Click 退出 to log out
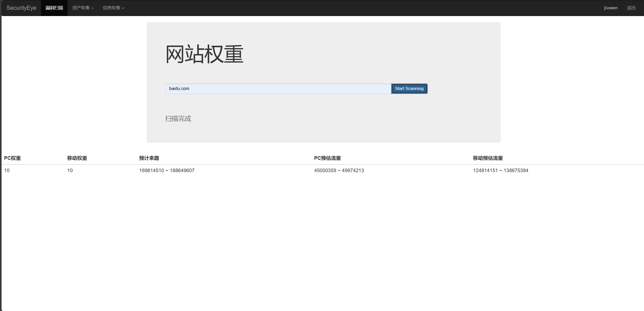This screenshot has height=311, width=644. (x=631, y=8)
